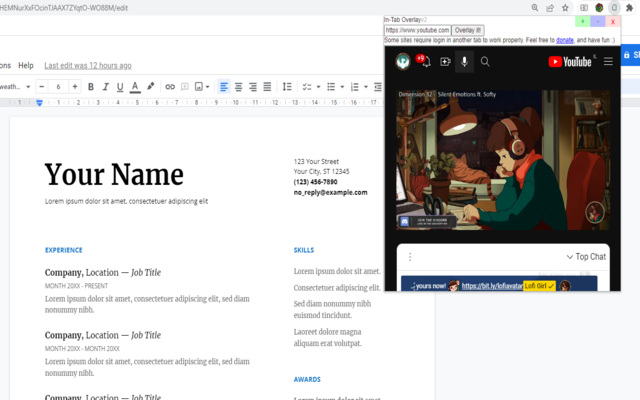Image resolution: width=640 pixels, height=400 pixels.
Task: Click the (123) 456-7890 phone text
Action: 316,182
